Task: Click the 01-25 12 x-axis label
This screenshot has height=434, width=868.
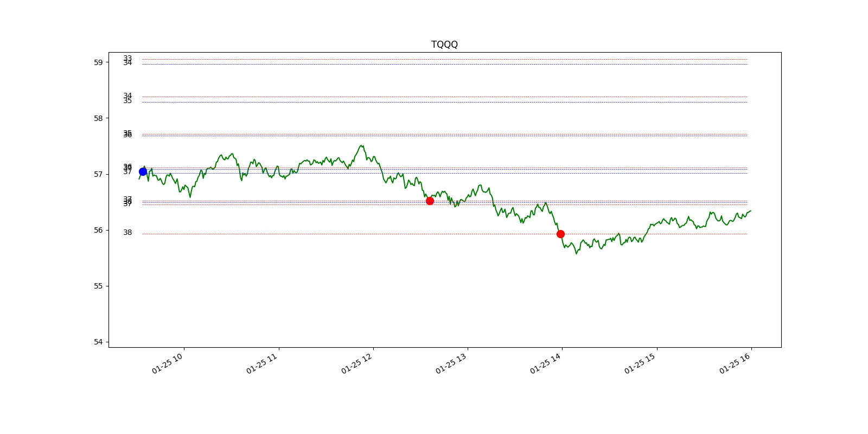Action: pyautogui.click(x=357, y=363)
